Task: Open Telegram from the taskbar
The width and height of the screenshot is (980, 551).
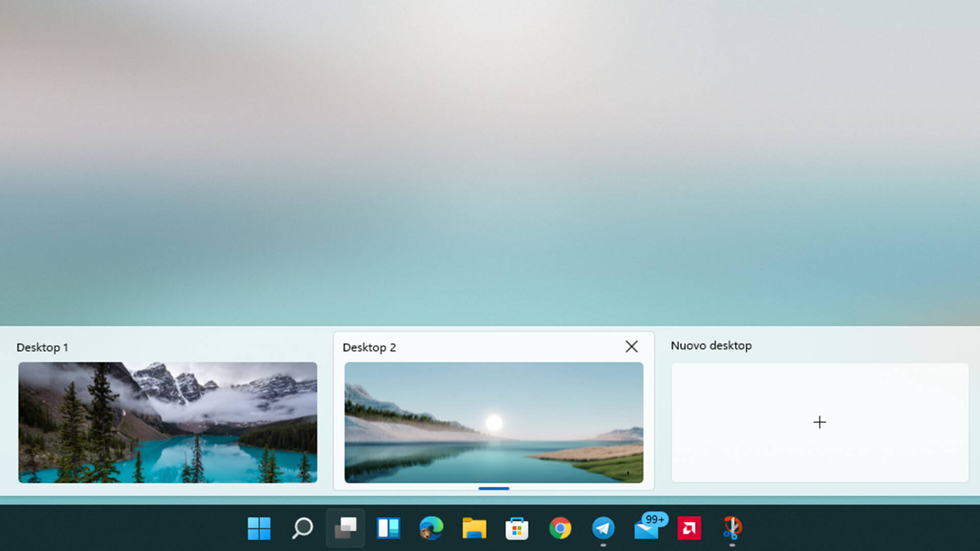Action: pos(603,529)
